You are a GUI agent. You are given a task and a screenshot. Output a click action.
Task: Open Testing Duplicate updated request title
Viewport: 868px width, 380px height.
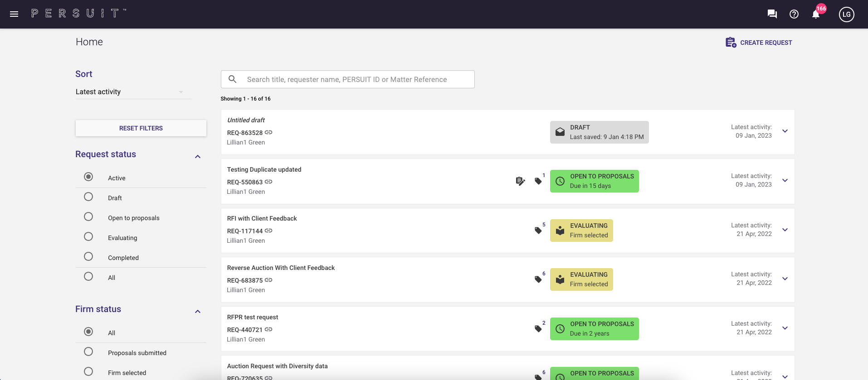point(264,169)
